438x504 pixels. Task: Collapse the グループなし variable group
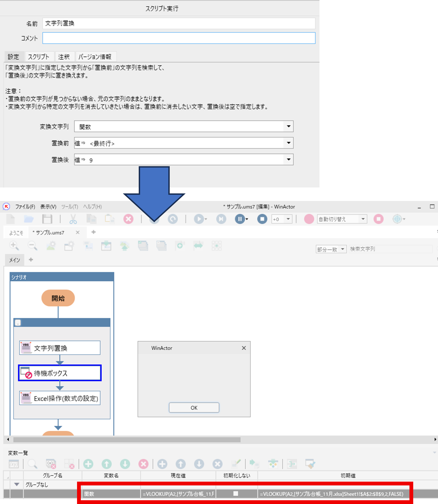click(17, 485)
